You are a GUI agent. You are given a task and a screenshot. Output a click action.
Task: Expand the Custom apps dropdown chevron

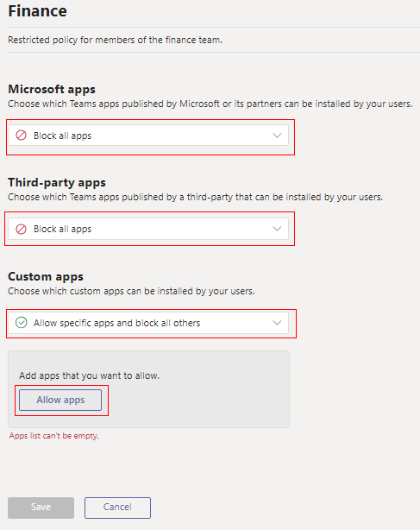(x=277, y=323)
